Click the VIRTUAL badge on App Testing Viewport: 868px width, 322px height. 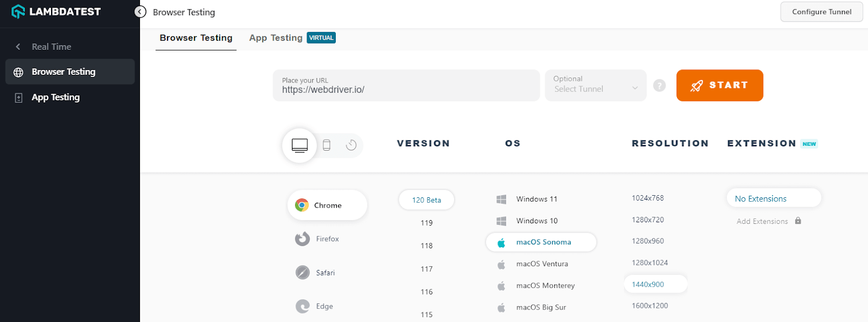321,37
